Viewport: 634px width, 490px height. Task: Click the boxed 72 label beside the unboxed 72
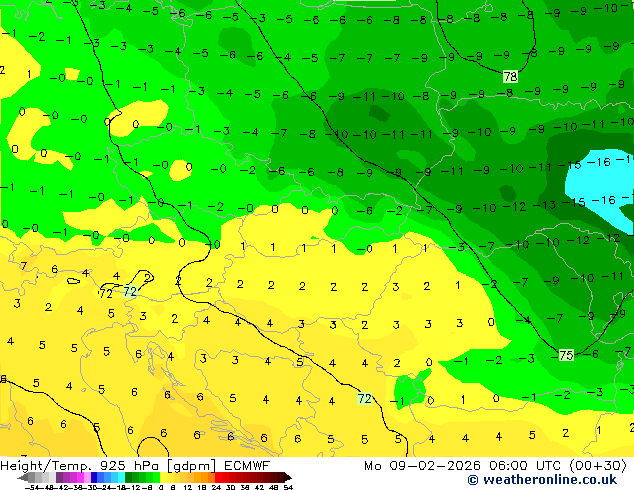pos(130,291)
